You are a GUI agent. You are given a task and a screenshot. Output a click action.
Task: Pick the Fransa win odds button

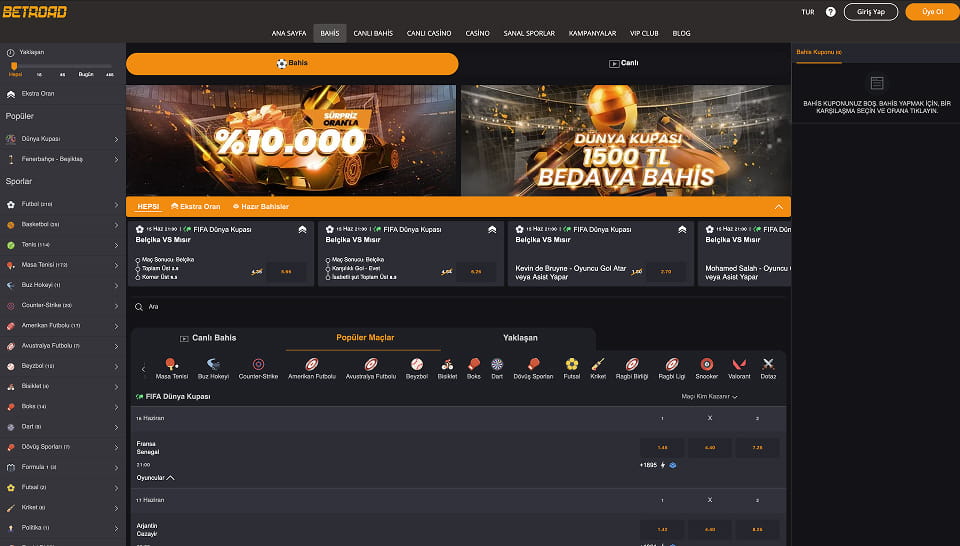tap(662, 447)
